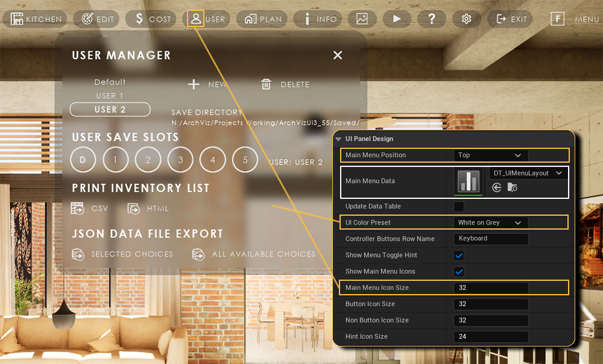Image resolution: width=603 pixels, height=364 pixels.
Task: Open the help question mark icon
Action: [x=432, y=19]
